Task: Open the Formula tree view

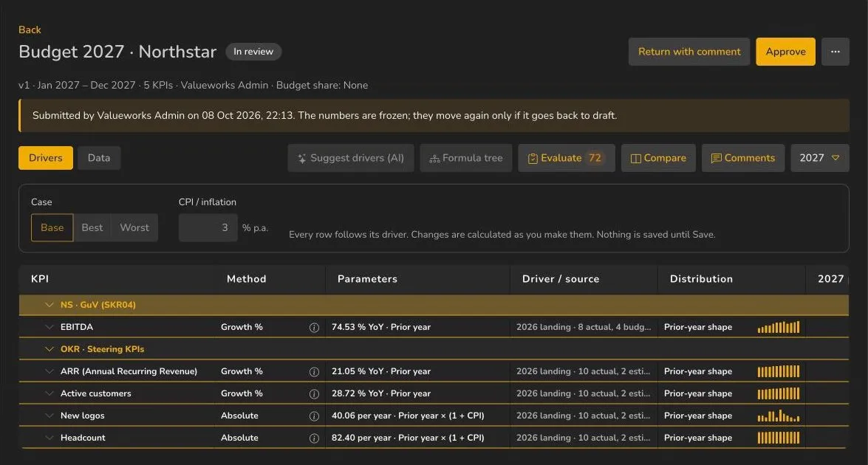Action: tap(465, 157)
